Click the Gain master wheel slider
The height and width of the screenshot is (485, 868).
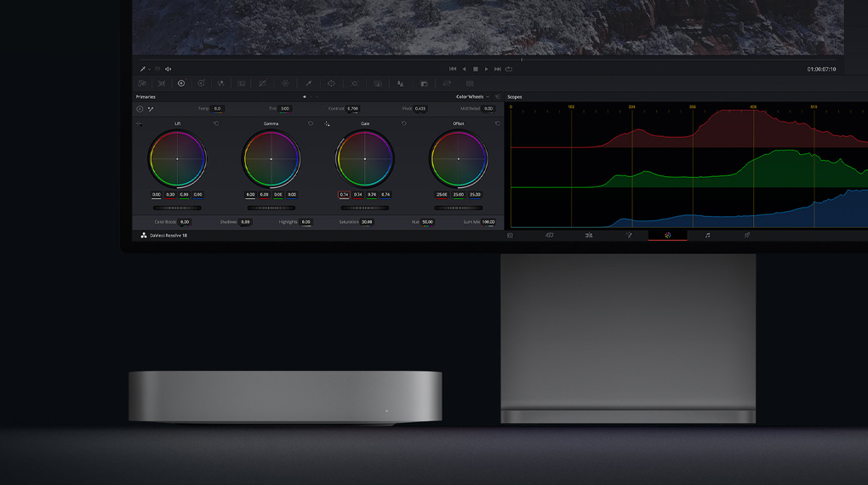click(364, 208)
